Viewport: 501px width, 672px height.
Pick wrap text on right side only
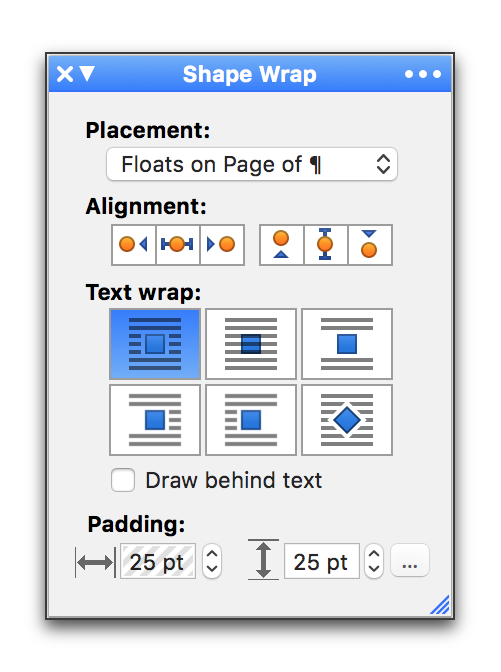pos(155,420)
